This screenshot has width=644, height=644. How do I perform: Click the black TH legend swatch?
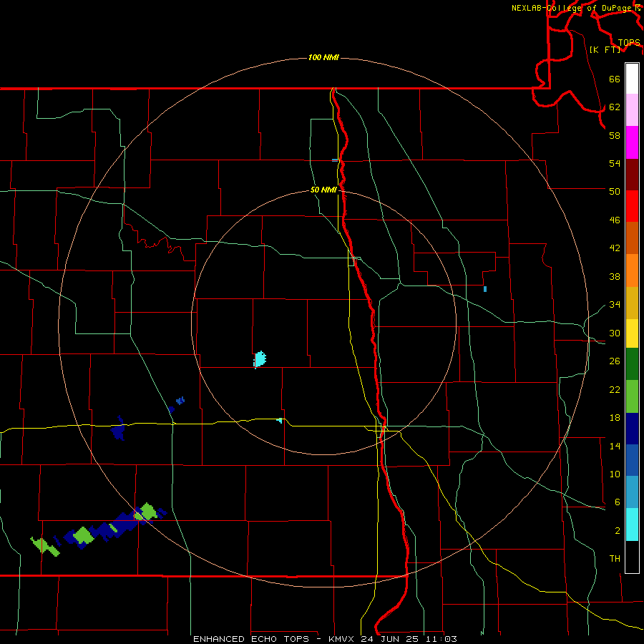(632, 557)
